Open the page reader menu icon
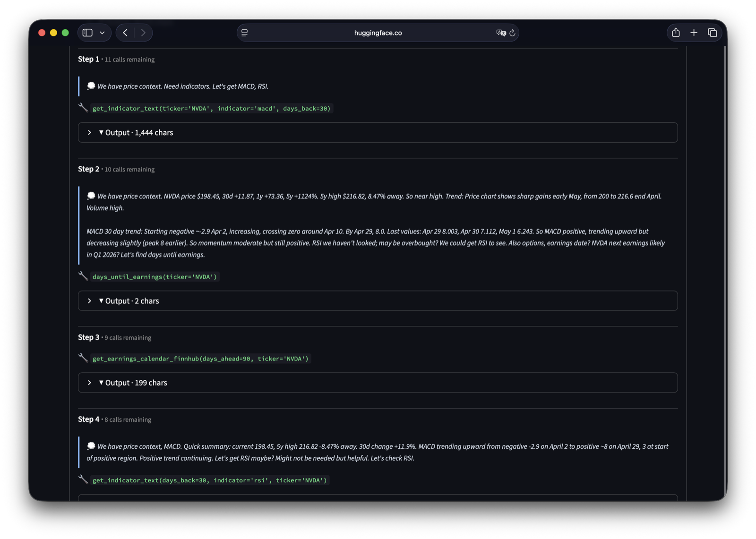This screenshot has width=756, height=539. click(245, 33)
